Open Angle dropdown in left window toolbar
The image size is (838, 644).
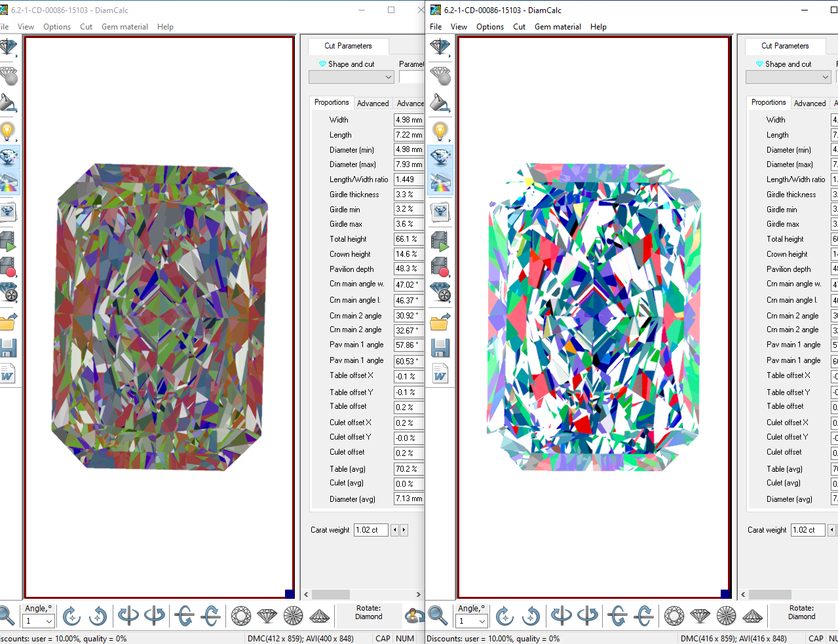point(49,621)
